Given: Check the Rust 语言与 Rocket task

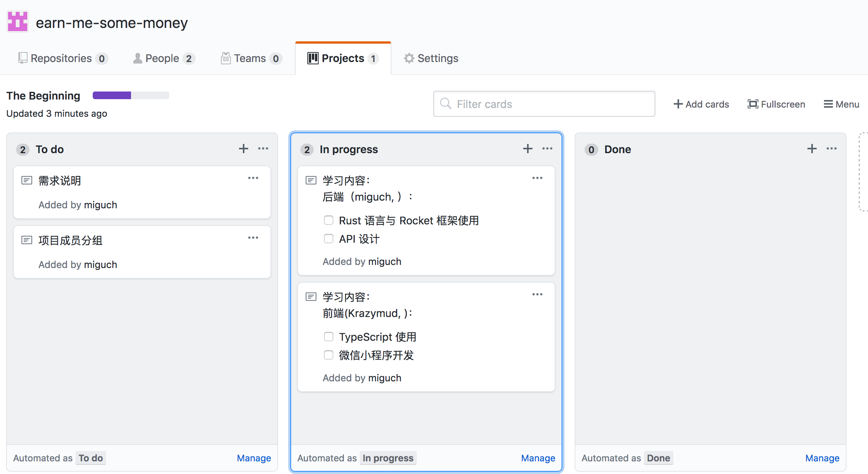Looking at the screenshot, I should coord(329,220).
